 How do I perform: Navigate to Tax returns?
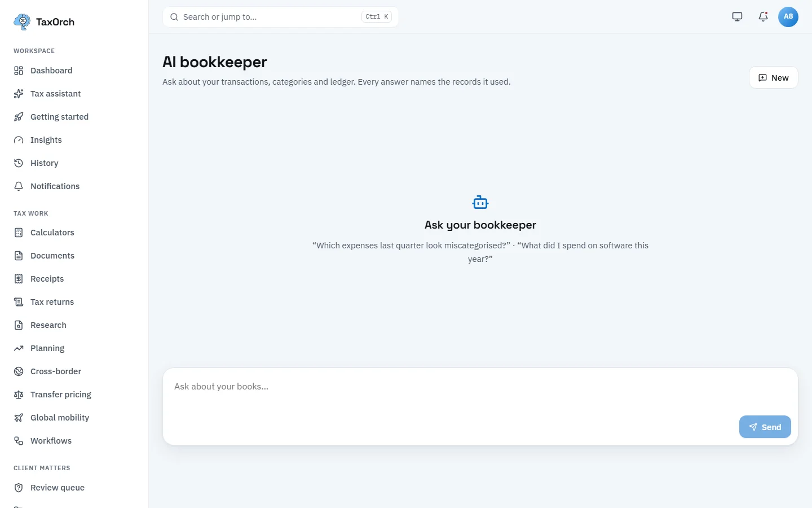click(74, 302)
